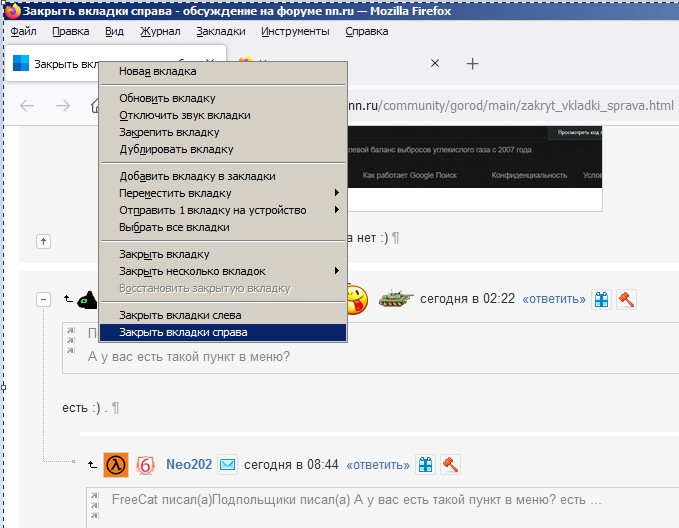The image size is (679, 528).
Task: Click the Firefox logo in title bar
Action: tap(12, 11)
